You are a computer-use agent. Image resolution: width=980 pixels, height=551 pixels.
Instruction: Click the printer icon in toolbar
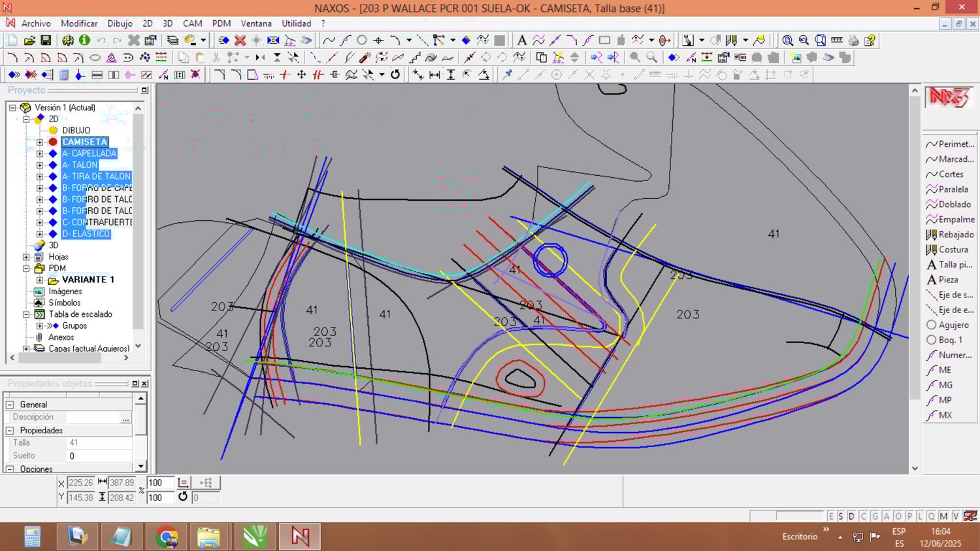click(853, 41)
